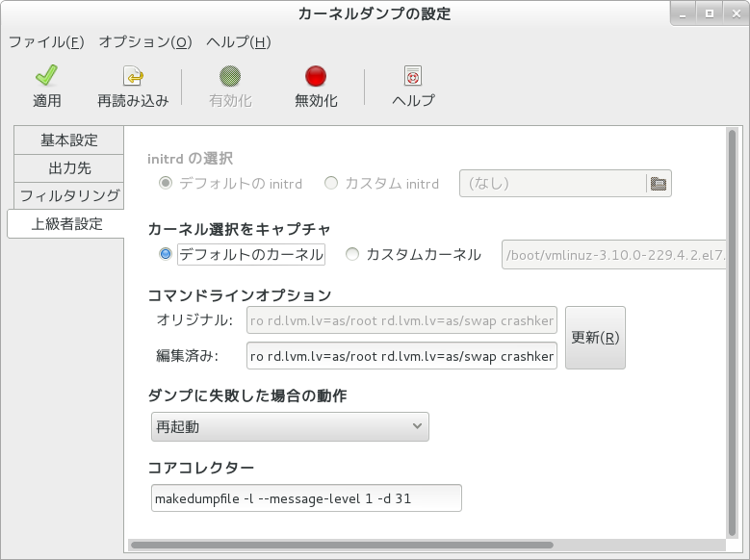Open the オプション(O) menu

144,42
